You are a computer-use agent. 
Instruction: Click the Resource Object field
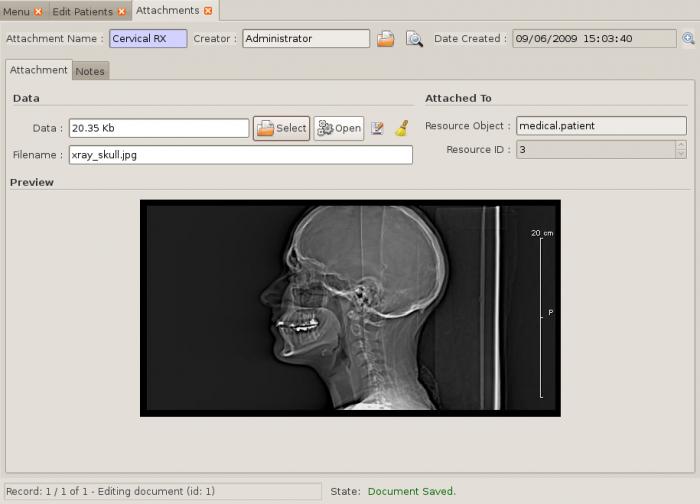pos(601,126)
